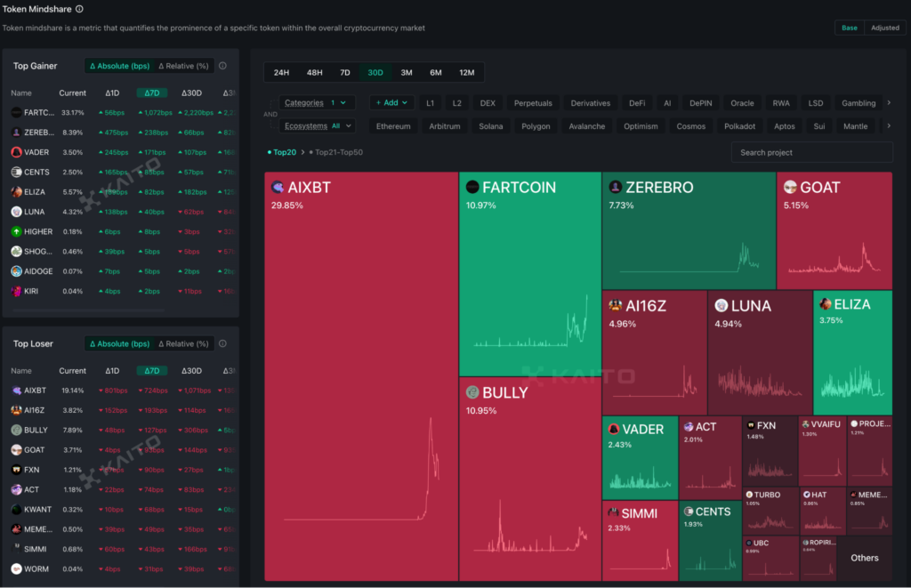Select Absolute (bps) in Top Loser

click(119, 344)
